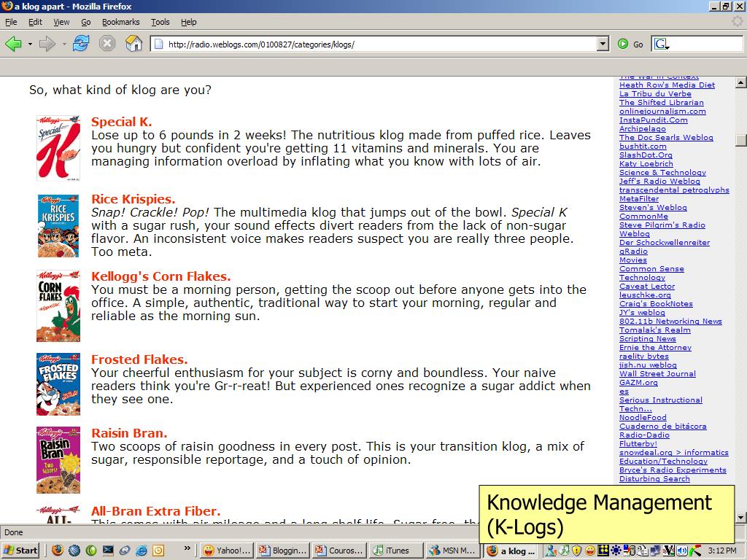Reload the page with the Refresh icon
Image resolution: width=747 pixels, height=560 pixels.
pos(81,44)
